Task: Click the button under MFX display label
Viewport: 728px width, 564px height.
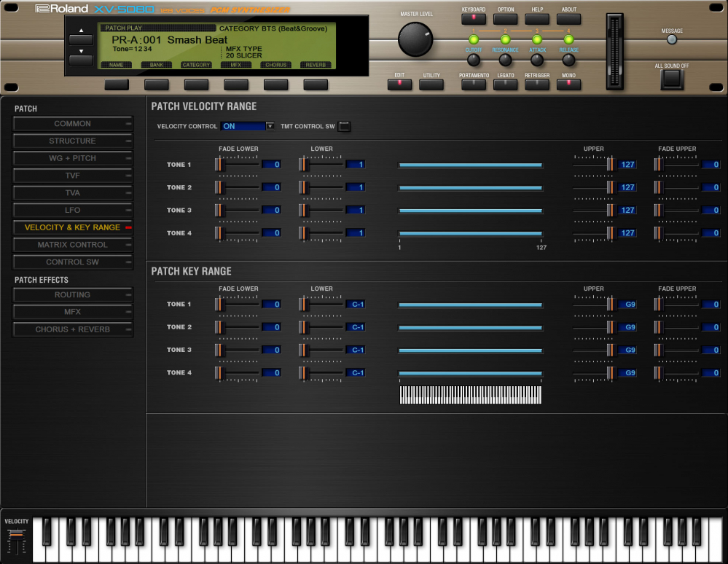Action: pos(236,85)
